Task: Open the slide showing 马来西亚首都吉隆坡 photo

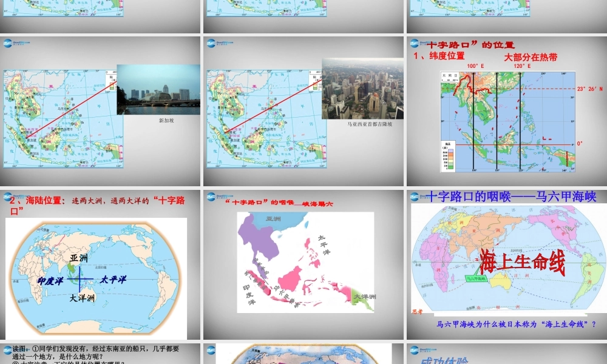Action: 303,112
